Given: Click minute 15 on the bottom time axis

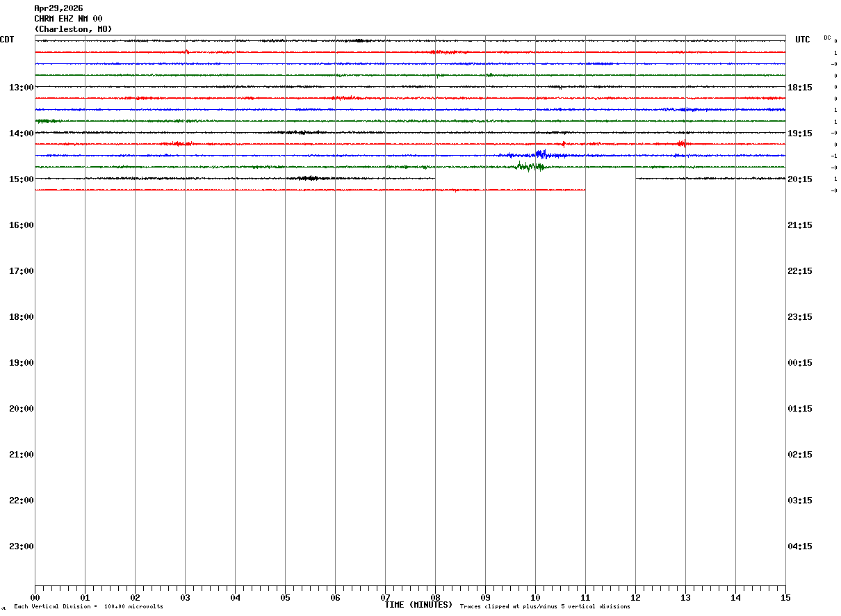Looking at the screenshot, I should coord(785,597).
